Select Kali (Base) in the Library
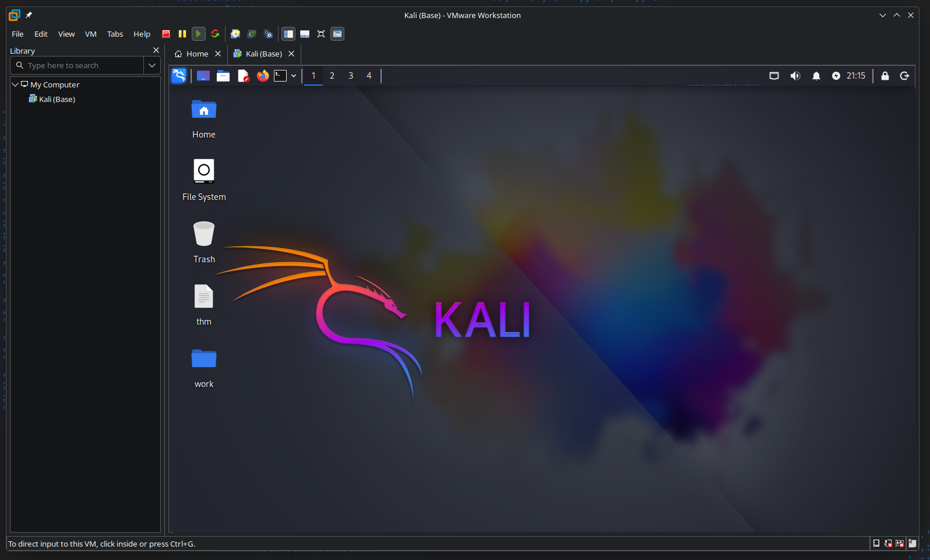Screen dimensions: 930x560 pos(57,99)
